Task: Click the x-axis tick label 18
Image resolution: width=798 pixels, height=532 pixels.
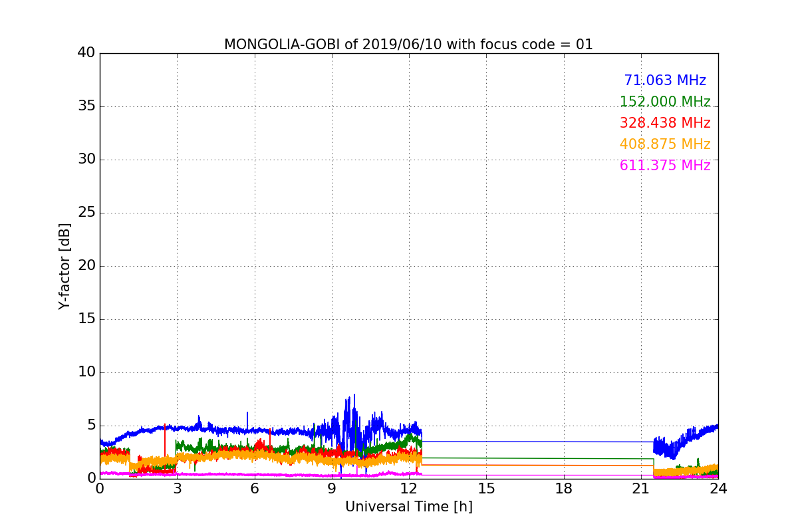Action: (563, 488)
